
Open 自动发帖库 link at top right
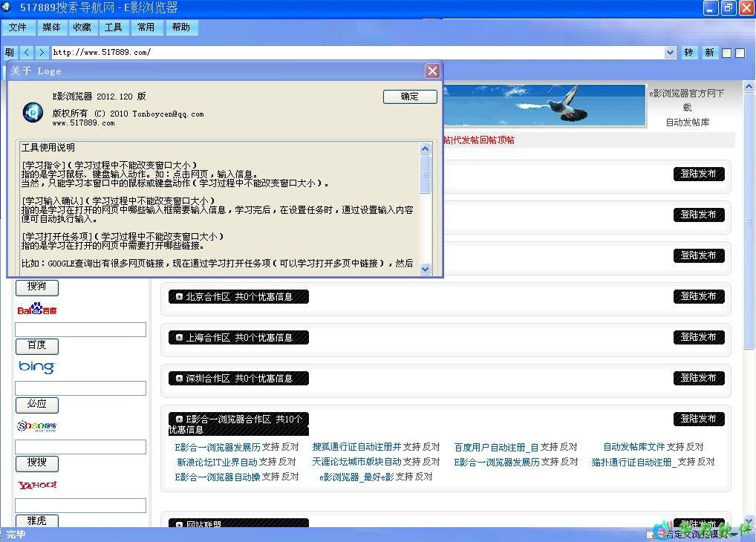point(688,123)
